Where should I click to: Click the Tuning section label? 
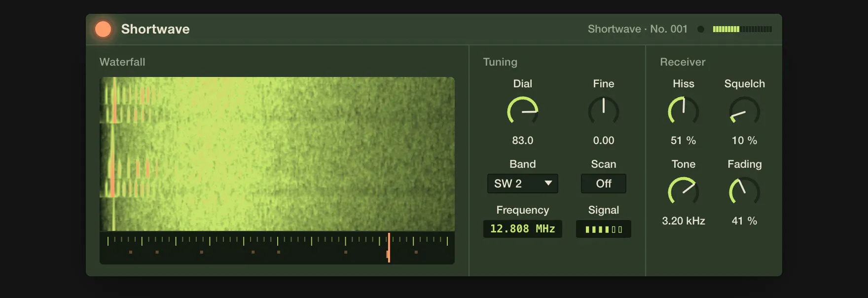pos(500,62)
